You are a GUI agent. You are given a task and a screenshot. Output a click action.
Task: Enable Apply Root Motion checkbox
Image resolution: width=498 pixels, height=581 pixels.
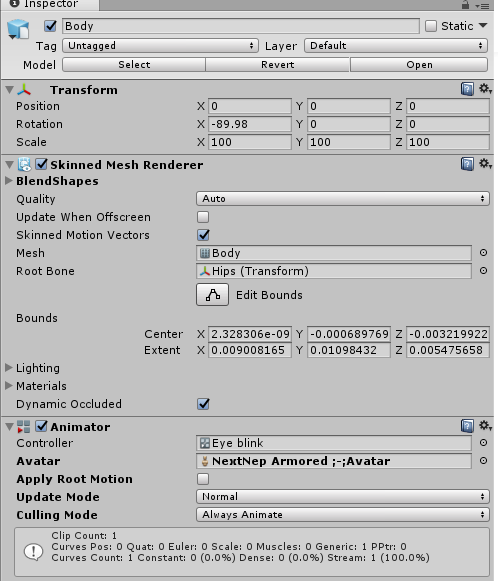tap(203, 479)
